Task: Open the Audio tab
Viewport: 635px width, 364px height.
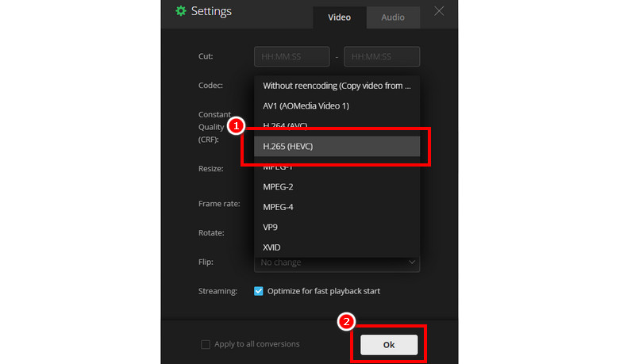Action: (393, 17)
